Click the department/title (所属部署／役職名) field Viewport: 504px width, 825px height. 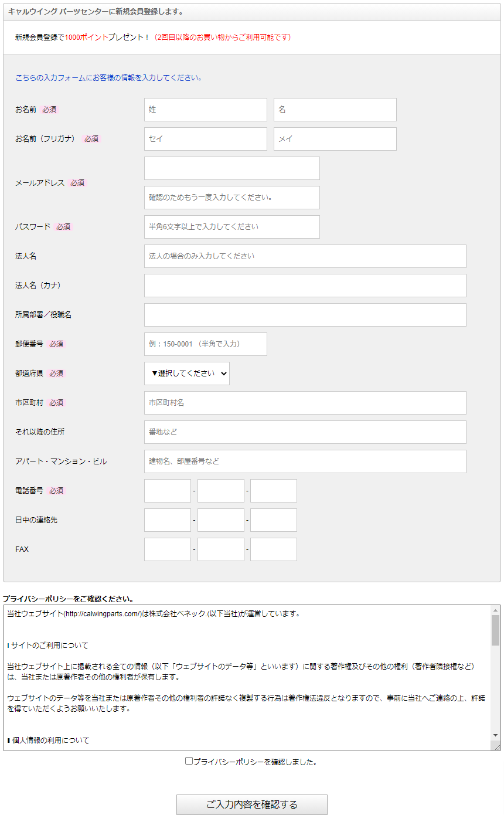tap(305, 315)
